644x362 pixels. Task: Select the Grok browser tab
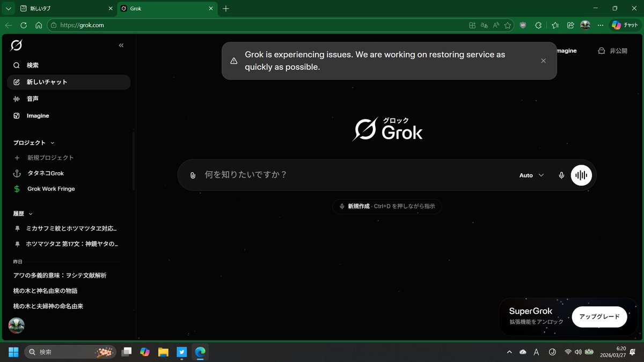pyautogui.click(x=163, y=9)
